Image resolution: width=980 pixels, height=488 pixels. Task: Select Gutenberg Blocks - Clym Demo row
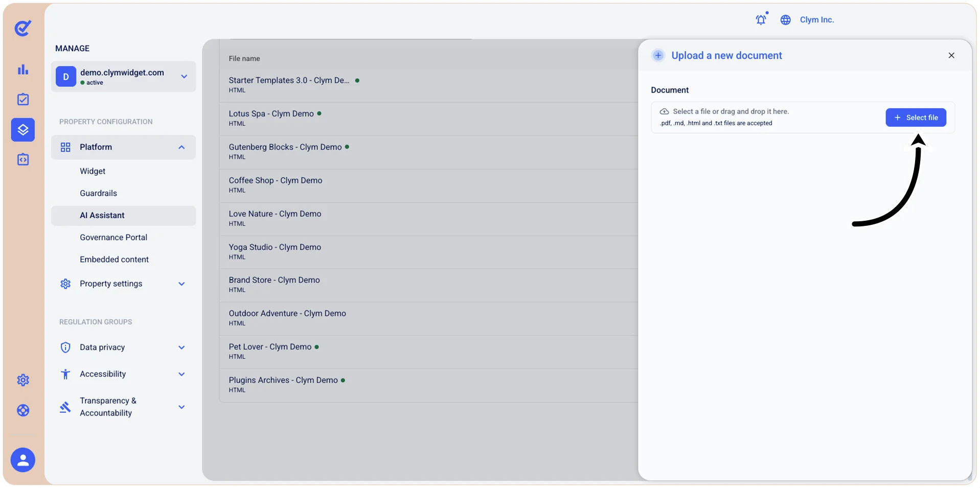point(428,152)
